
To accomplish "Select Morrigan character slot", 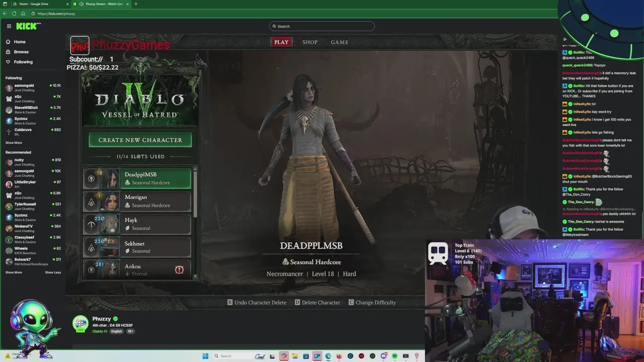I will tap(137, 201).
